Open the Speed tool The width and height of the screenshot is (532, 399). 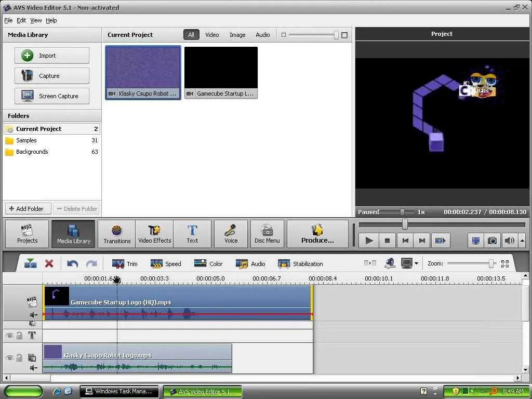pos(166,263)
